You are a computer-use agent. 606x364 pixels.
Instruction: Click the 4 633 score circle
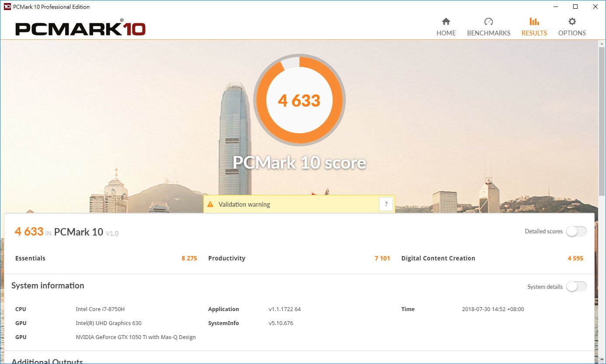tap(300, 101)
